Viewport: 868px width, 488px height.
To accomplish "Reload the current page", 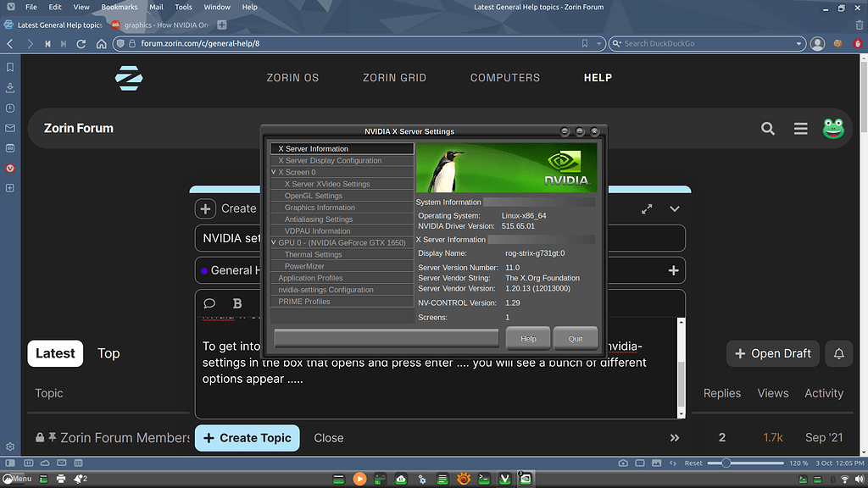I will pyautogui.click(x=81, y=43).
